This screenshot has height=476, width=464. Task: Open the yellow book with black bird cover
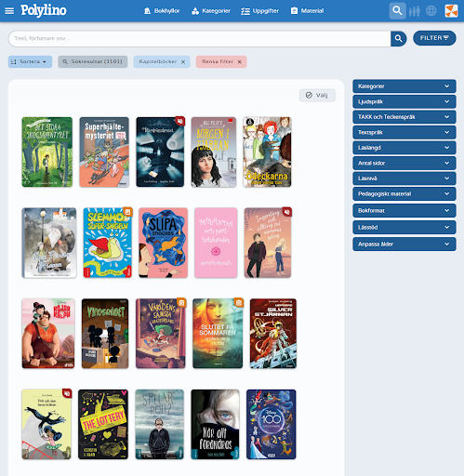tap(46, 424)
